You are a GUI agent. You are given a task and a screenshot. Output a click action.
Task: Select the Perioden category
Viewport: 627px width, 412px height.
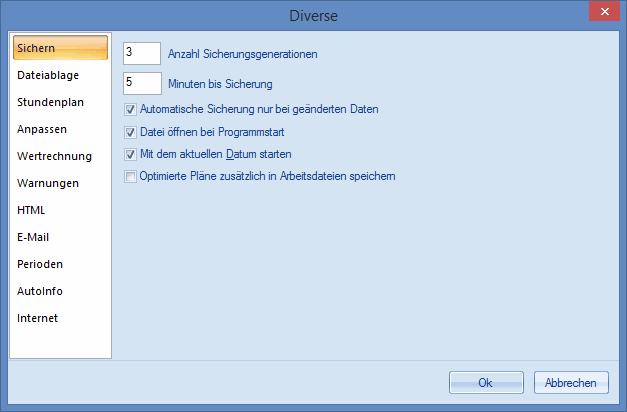coord(40,264)
